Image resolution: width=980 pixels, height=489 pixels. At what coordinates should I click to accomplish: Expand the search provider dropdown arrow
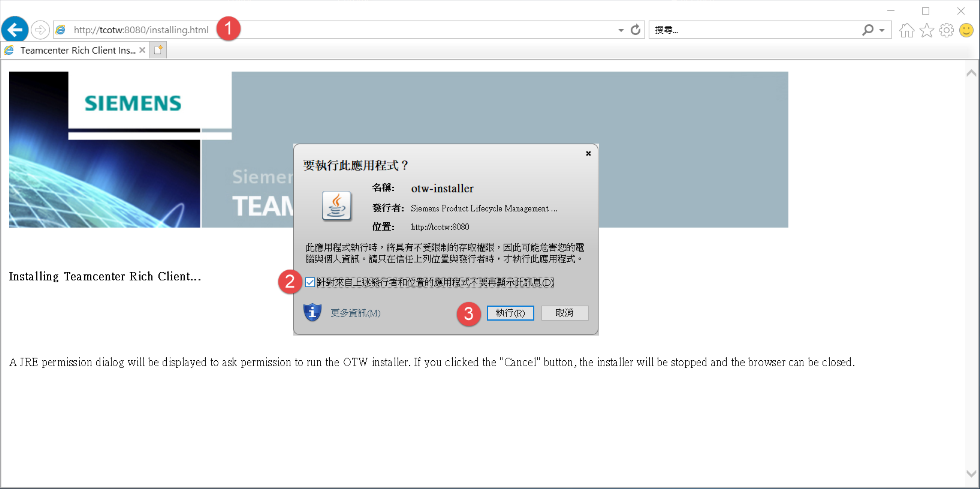click(882, 30)
